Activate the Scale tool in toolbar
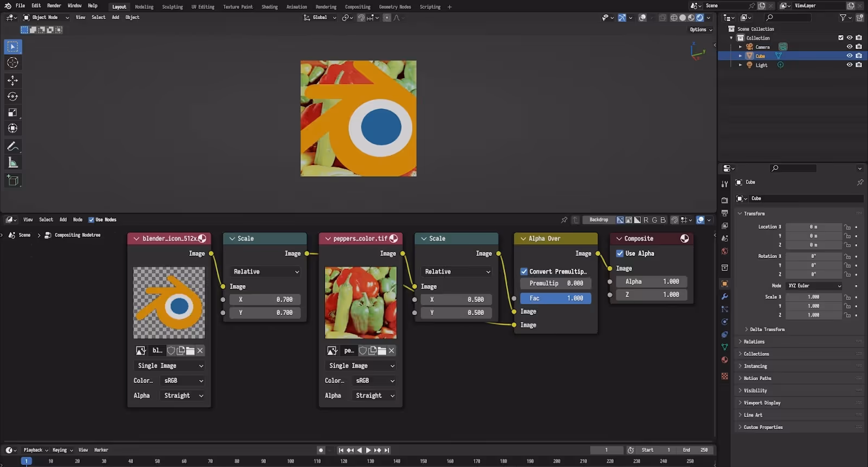Screen dimensions: 868x467 [x=13, y=112]
